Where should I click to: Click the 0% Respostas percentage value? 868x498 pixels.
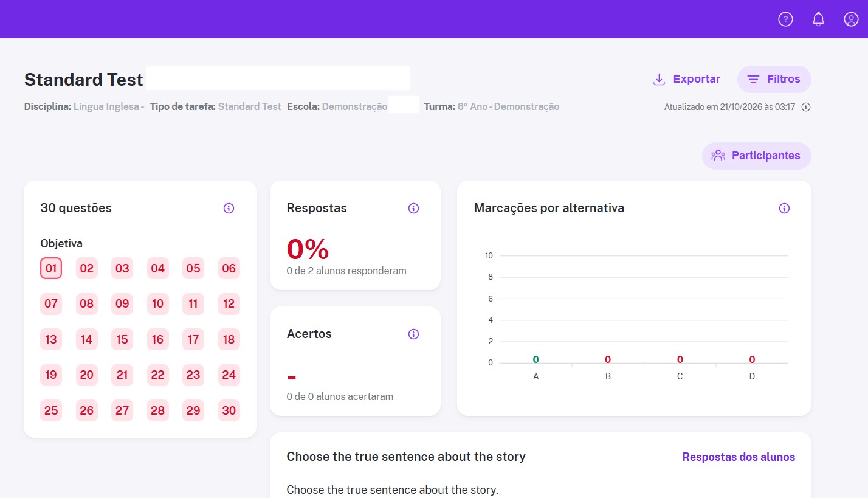click(x=308, y=249)
